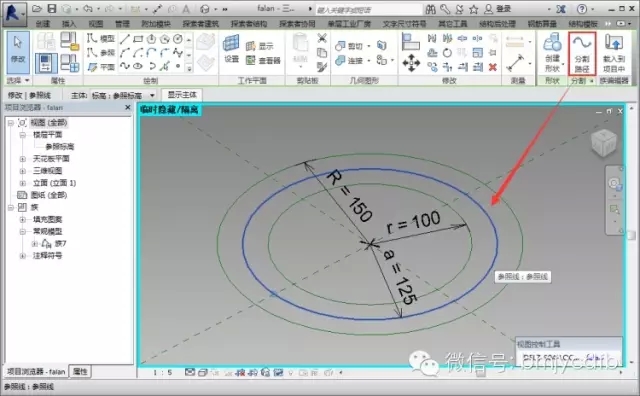Viewport: 640px width, 396px height.
Task: Toggle 显示 work plane visibility
Action: coord(260,46)
